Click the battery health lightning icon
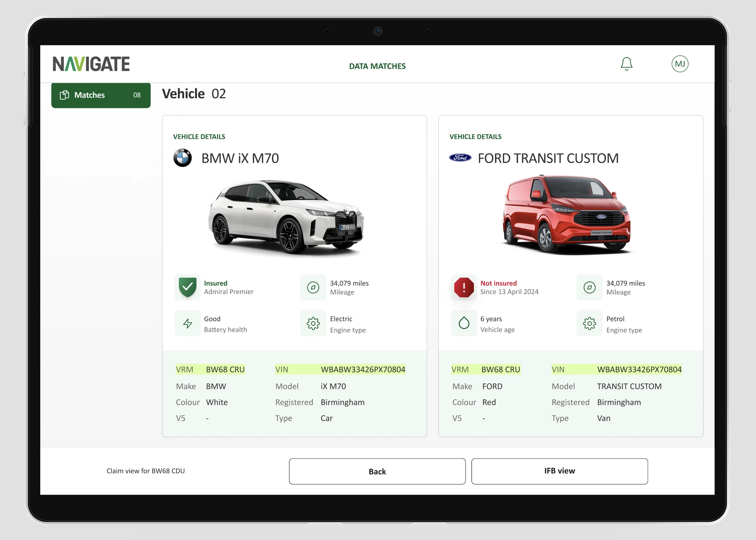The height and width of the screenshot is (540, 756). tap(188, 323)
